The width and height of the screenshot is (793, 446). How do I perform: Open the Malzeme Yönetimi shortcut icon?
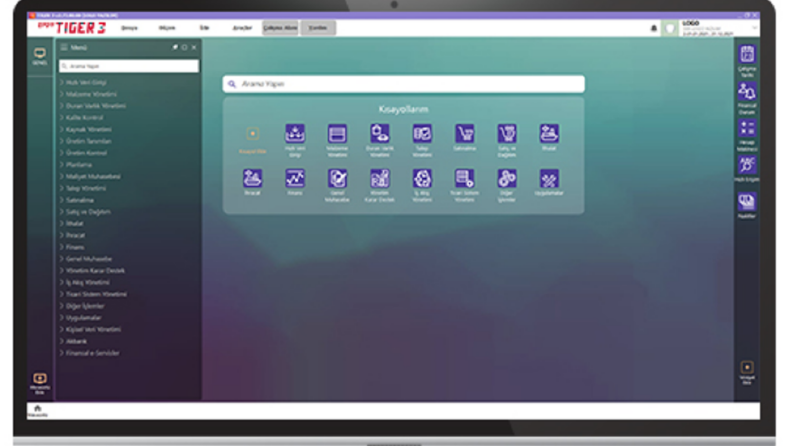337,134
